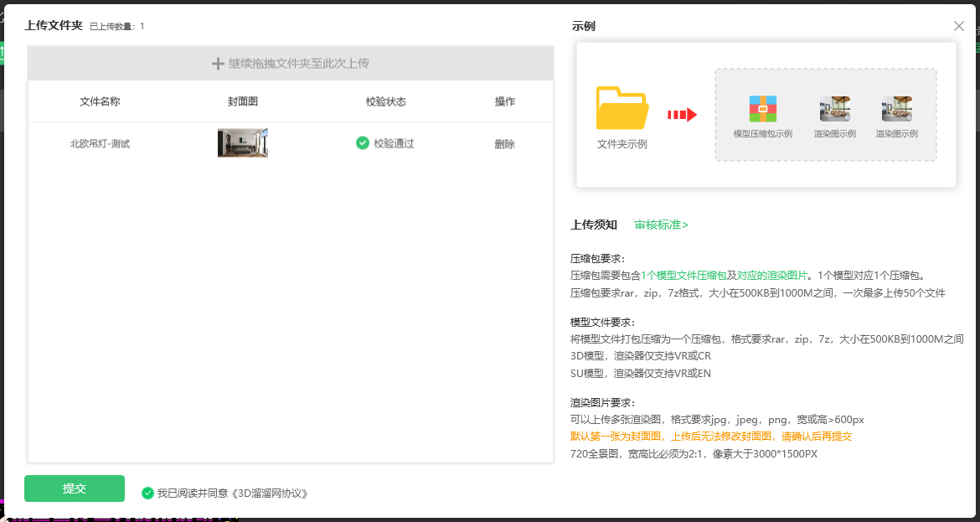
Task: Click the 已上传数量: 1 counter text
Action: 117,27
